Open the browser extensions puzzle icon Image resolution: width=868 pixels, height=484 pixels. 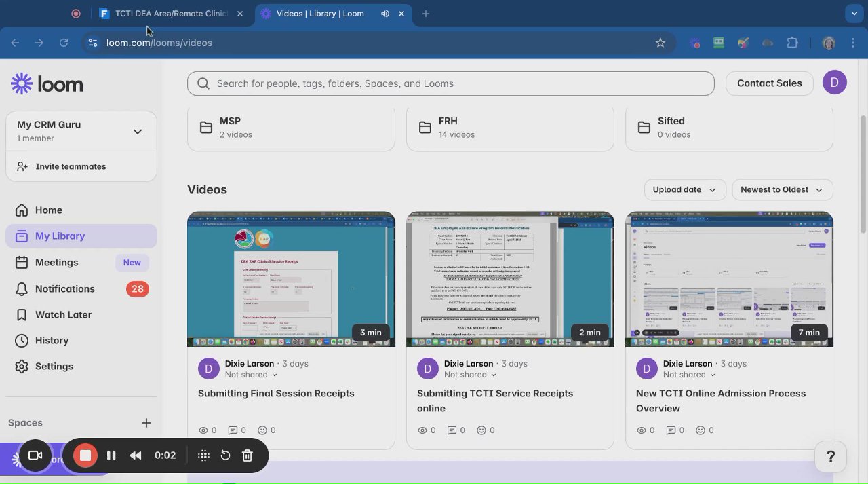click(x=792, y=43)
